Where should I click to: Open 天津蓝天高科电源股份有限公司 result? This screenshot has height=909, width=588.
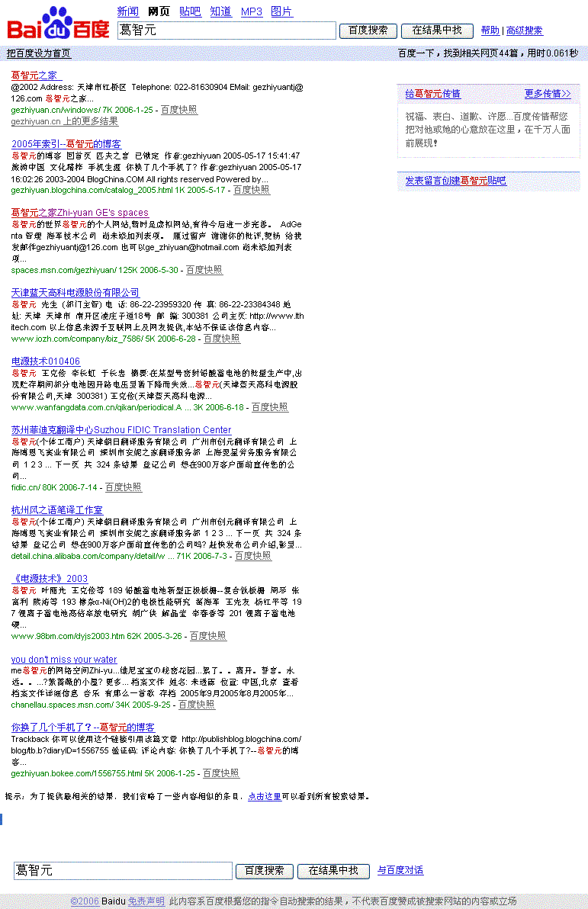point(76,293)
